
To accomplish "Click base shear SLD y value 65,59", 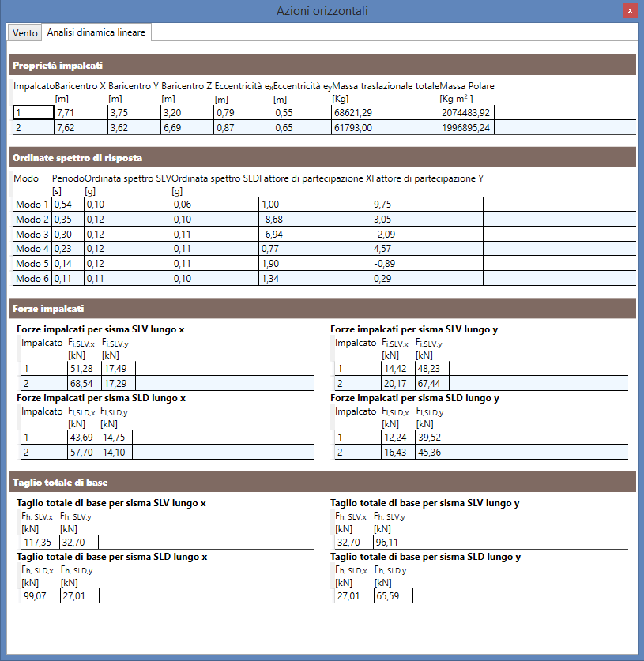I will tap(393, 595).
